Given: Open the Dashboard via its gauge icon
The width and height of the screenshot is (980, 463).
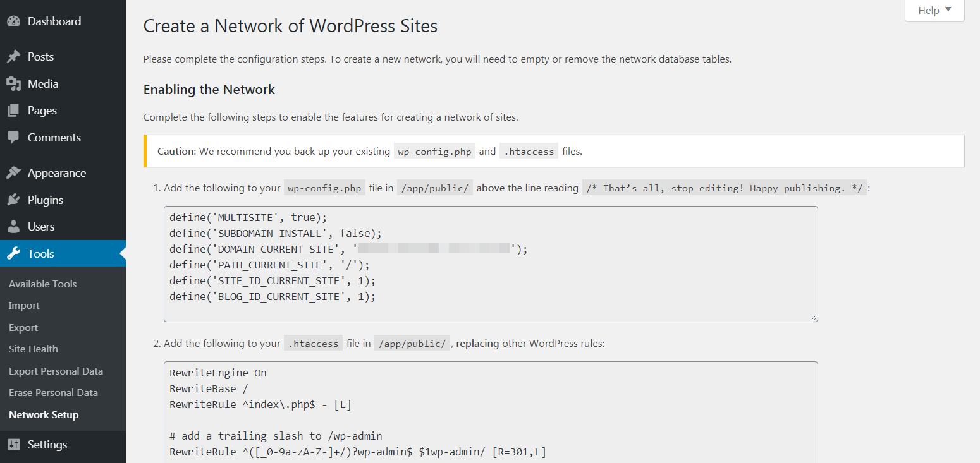Looking at the screenshot, I should [14, 21].
